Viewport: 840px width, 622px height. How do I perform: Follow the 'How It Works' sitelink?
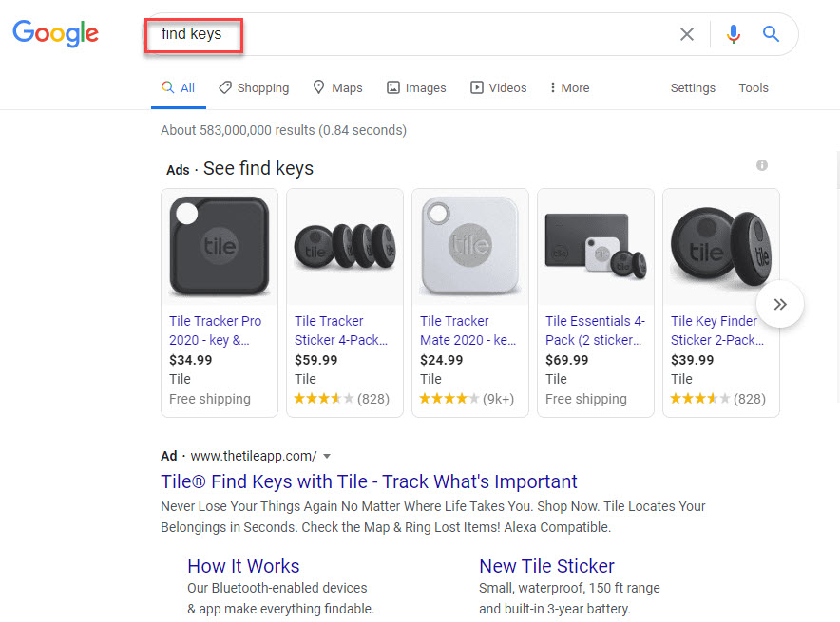click(243, 566)
